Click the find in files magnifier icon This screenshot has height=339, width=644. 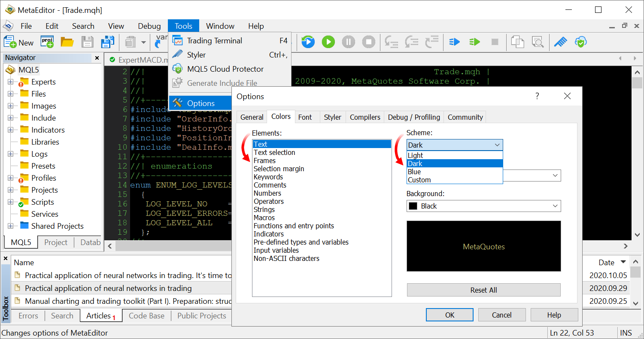[x=538, y=42]
